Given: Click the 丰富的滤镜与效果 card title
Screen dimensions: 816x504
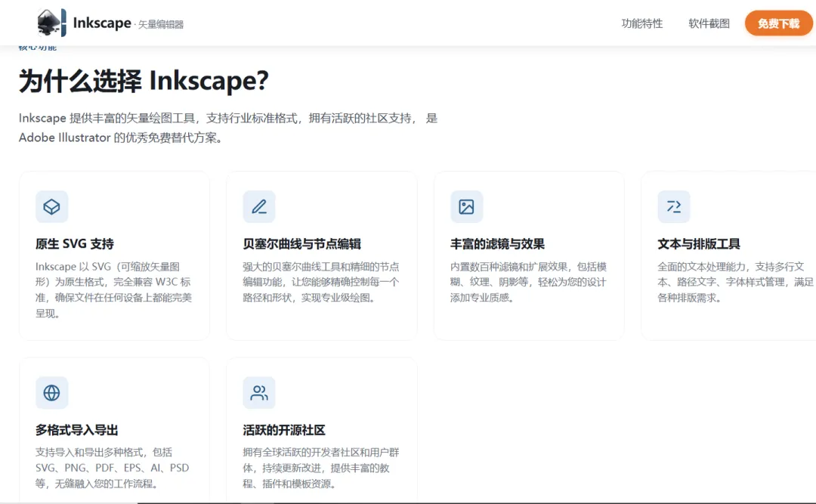Looking at the screenshot, I should pyautogui.click(x=497, y=243).
